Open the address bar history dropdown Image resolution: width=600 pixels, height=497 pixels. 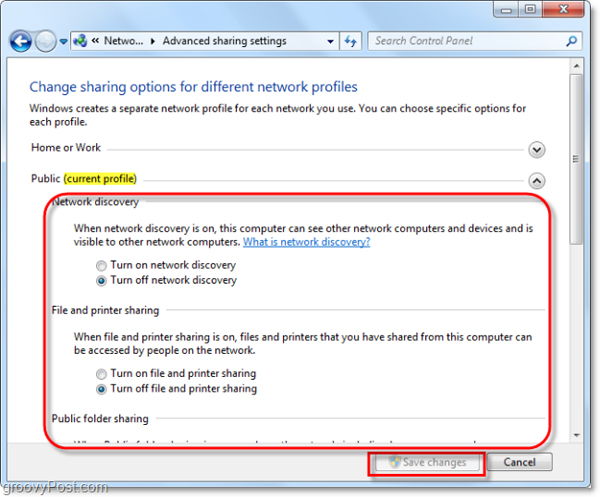[330, 41]
